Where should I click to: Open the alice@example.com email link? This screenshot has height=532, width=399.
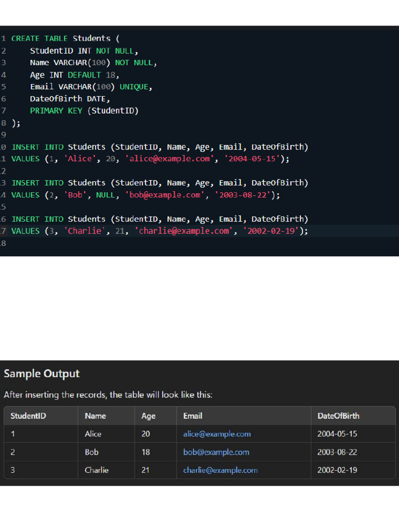[217, 434]
